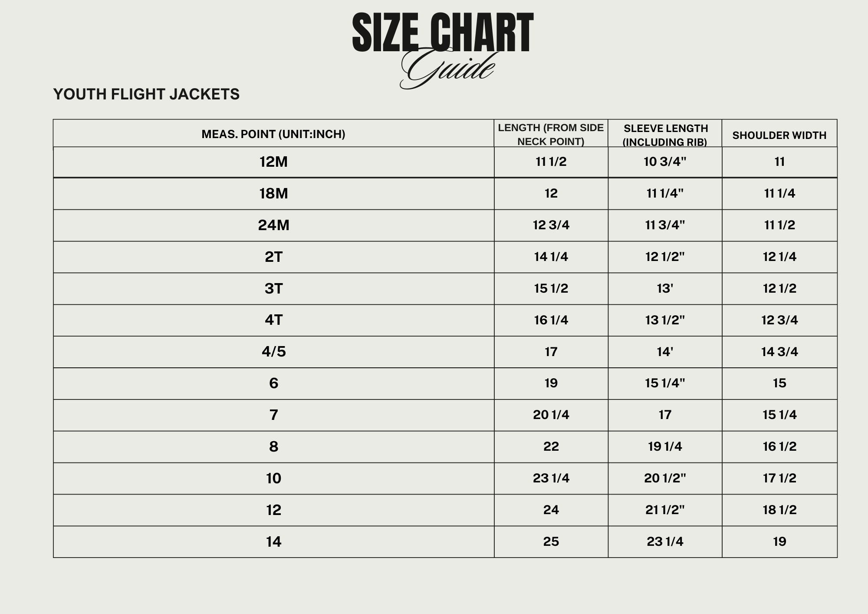
Task: Select the 16 1/4 length value for 4T
Action: [x=551, y=320]
